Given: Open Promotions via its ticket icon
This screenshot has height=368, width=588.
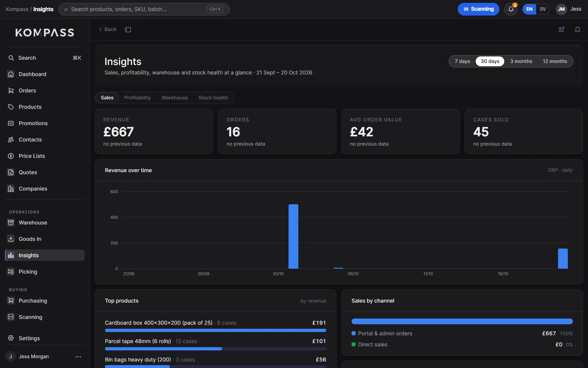Looking at the screenshot, I should tap(11, 123).
